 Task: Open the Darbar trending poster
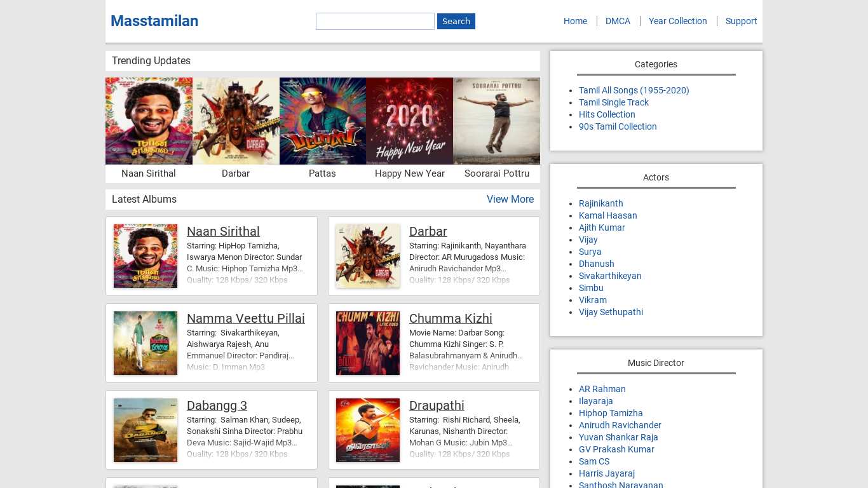[x=236, y=121]
